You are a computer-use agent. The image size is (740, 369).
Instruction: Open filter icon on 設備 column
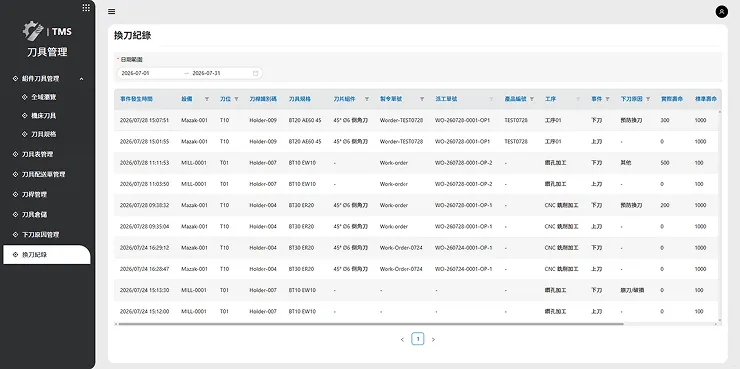[207, 99]
